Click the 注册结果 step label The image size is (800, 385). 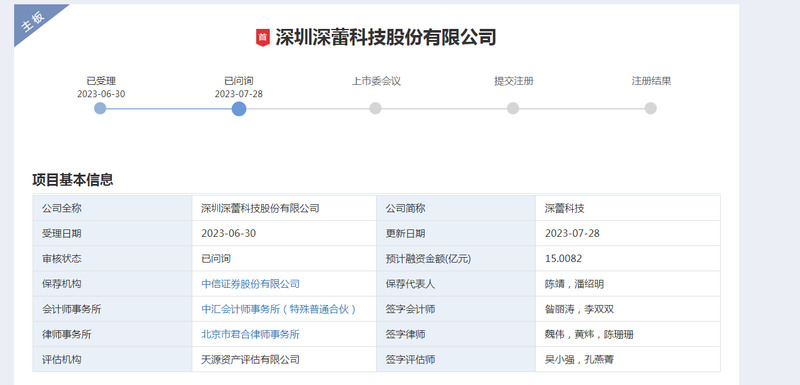point(652,81)
